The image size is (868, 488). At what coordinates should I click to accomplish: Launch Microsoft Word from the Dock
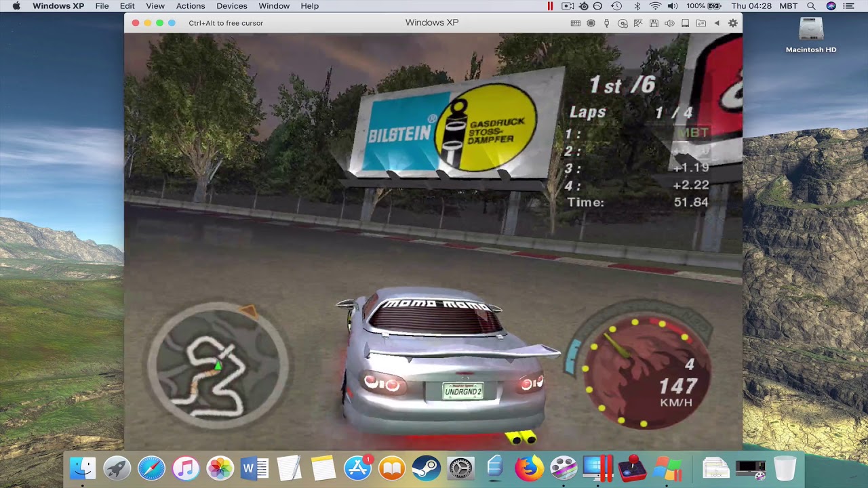(254, 468)
